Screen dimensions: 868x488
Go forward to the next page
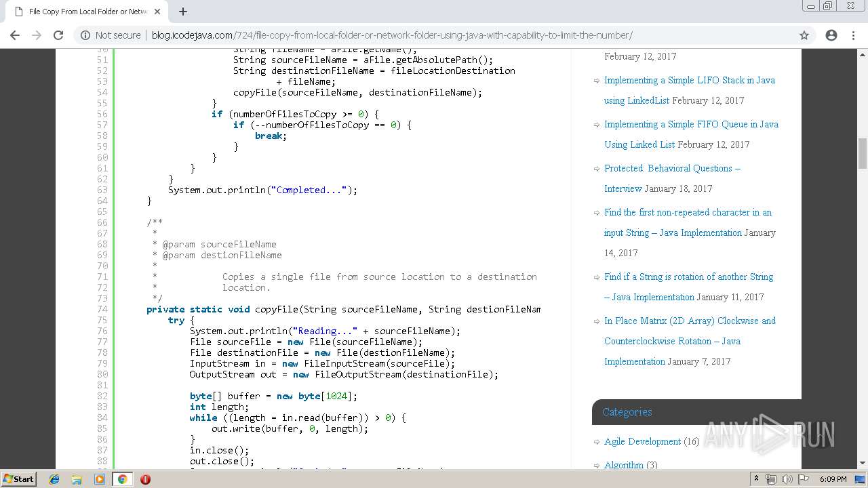pos(37,35)
